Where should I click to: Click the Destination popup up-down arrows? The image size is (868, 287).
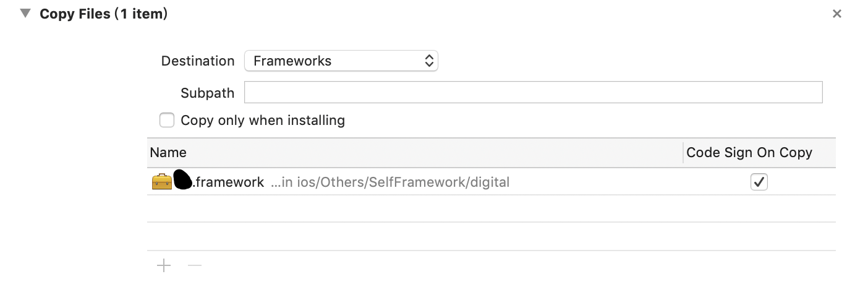click(429, 61)
